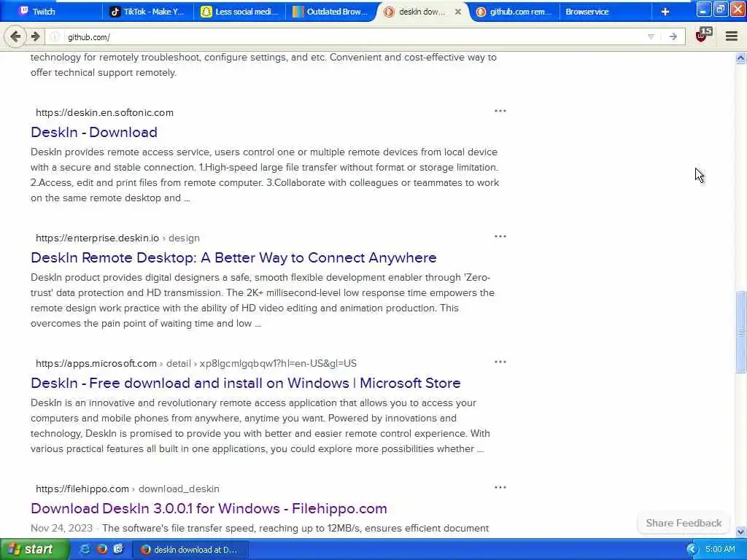Click the scrollbar up arrow

click(x=740, y=58)
